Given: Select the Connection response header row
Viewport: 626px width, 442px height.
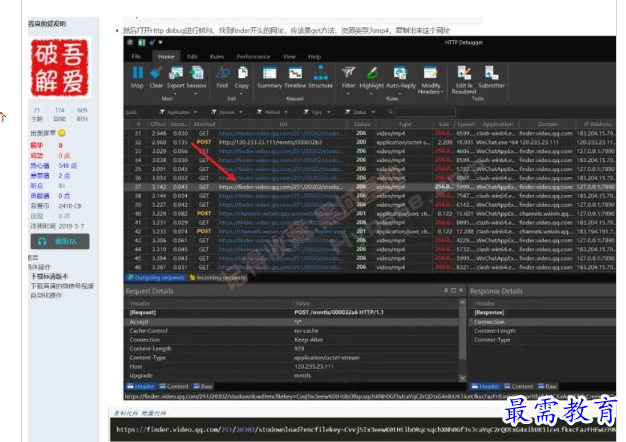Looking at the screenshot, I should pos(543,322).
